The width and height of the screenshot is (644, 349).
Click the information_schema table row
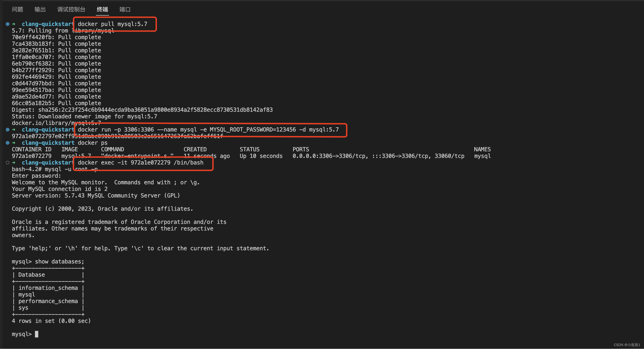(x=48, y=288)
